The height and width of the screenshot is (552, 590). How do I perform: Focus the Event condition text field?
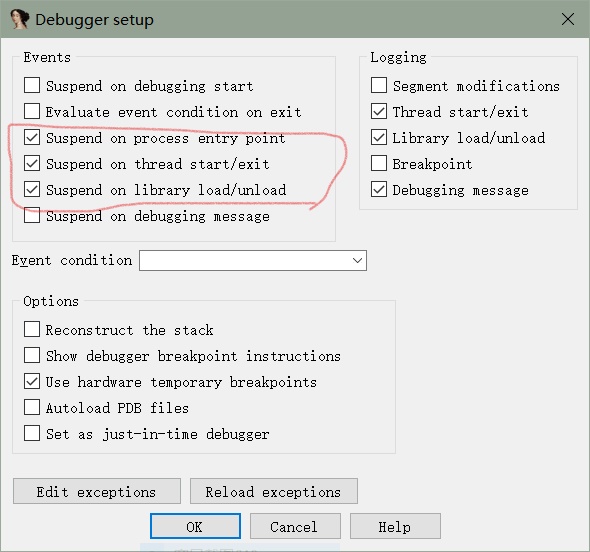[x=245, y=260]
